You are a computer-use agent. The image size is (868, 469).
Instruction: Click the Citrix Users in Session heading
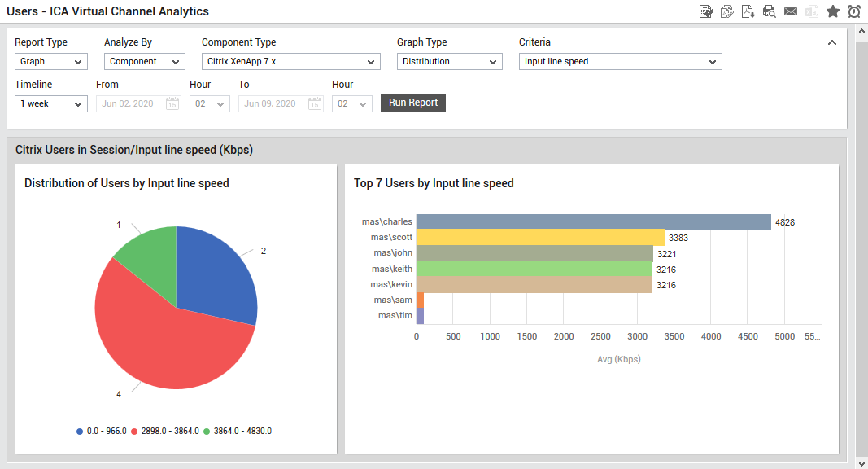(134, 150)
